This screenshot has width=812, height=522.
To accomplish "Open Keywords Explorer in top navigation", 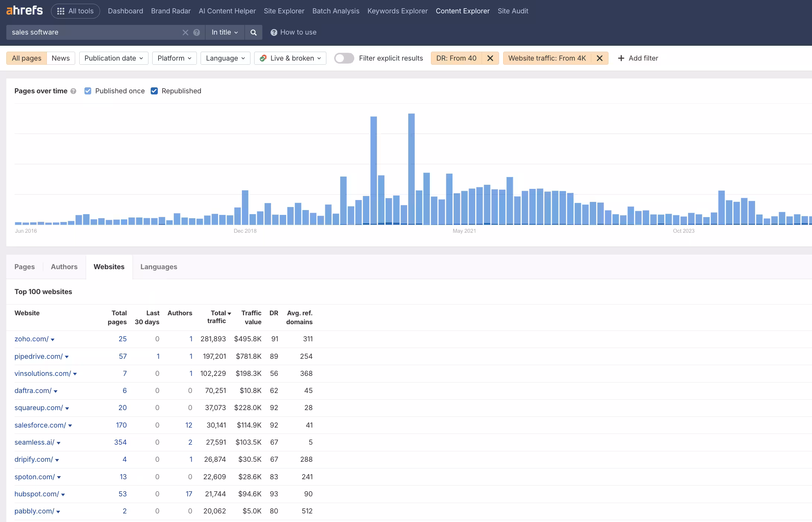I will click(x=397, y=11).
